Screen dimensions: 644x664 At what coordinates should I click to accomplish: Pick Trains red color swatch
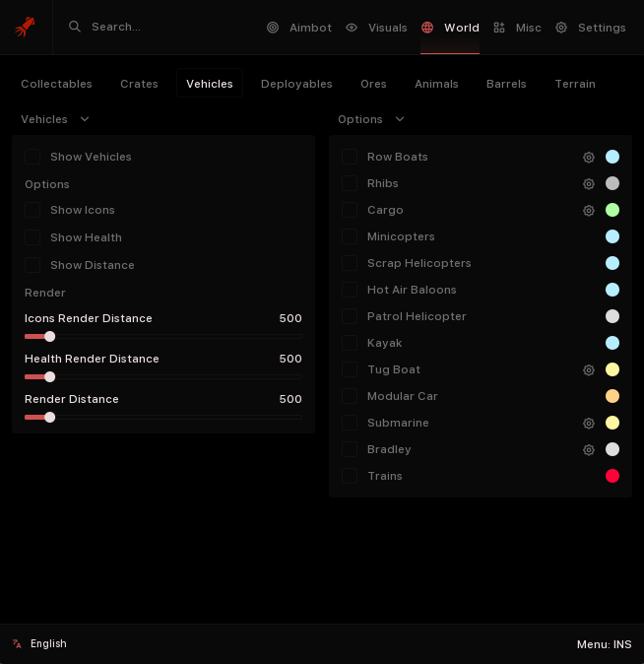[612, 476]
